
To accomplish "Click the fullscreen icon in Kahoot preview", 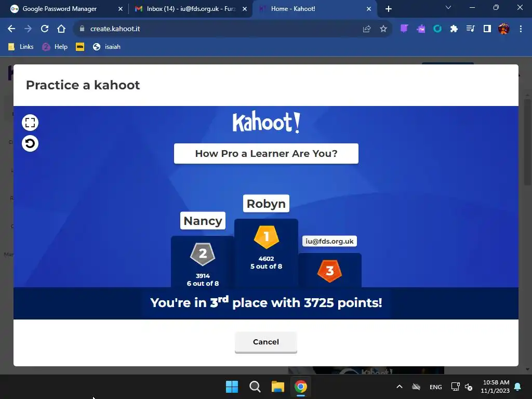I will point(30,123).
